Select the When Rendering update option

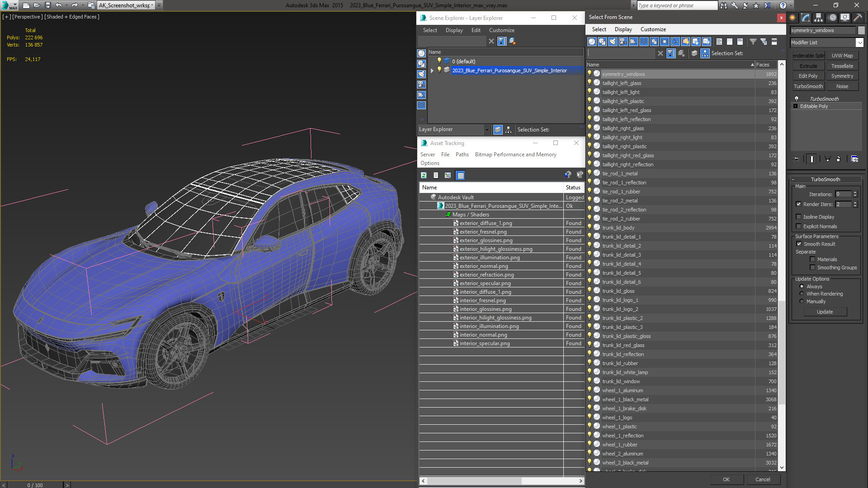[802, 294]
